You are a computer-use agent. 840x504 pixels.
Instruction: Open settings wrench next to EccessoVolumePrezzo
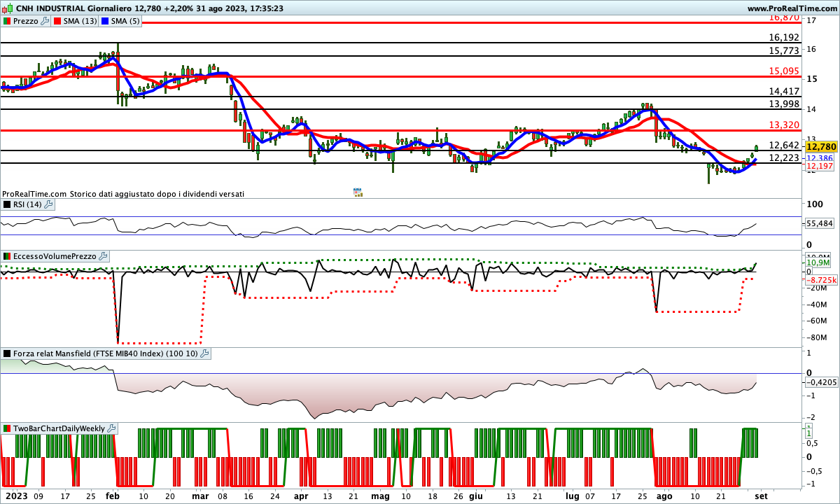(103, 257)
